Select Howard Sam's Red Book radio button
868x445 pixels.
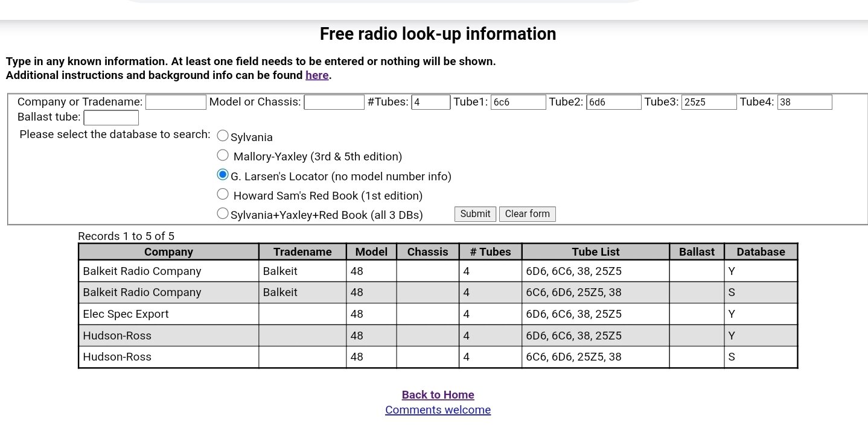(x=223, y=194)
